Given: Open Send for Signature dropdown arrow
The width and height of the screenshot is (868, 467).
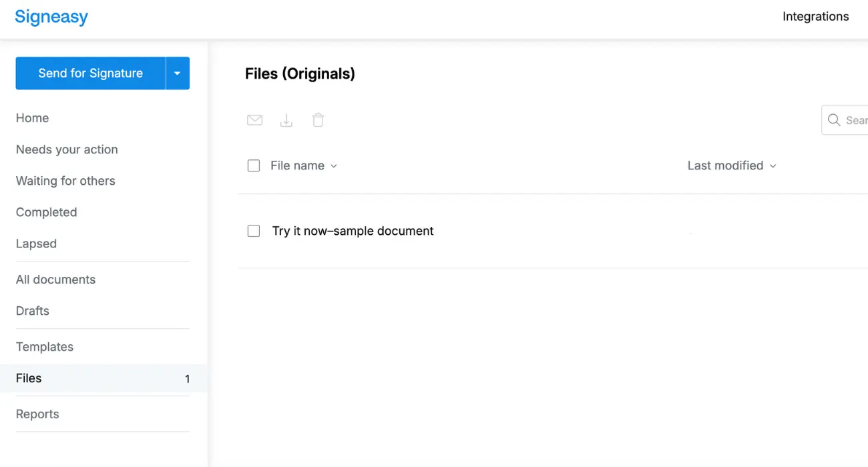Looking at the screenshot, I should click(178, 73).
